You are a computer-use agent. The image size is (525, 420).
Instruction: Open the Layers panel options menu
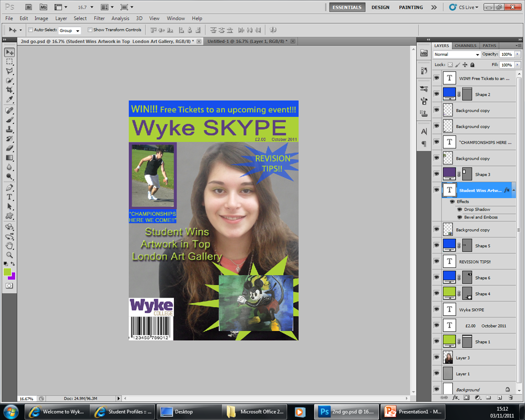pyautogui.click(x=518, y=46)
